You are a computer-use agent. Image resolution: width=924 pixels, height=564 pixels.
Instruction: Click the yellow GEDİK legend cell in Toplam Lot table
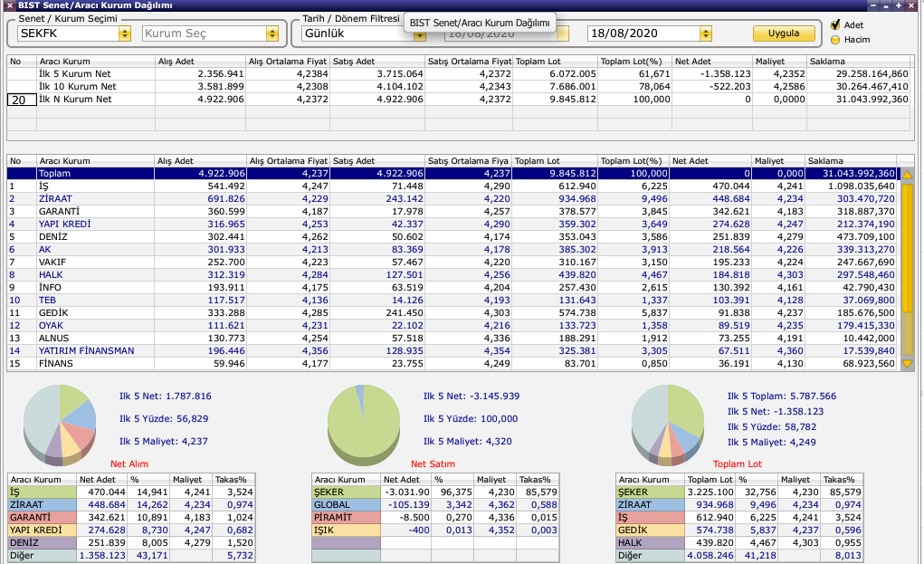coord(651,531)
